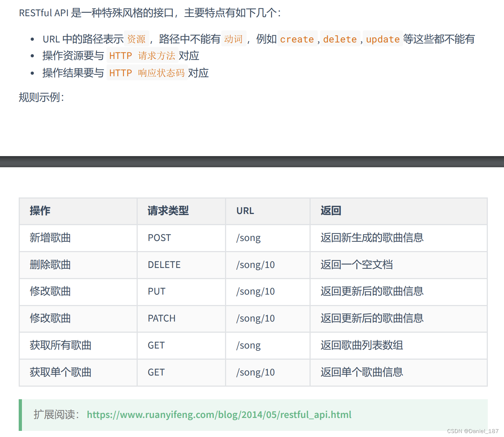
Task: Click the 返回歌曲列表数组 cell
Action: [399, 345]
